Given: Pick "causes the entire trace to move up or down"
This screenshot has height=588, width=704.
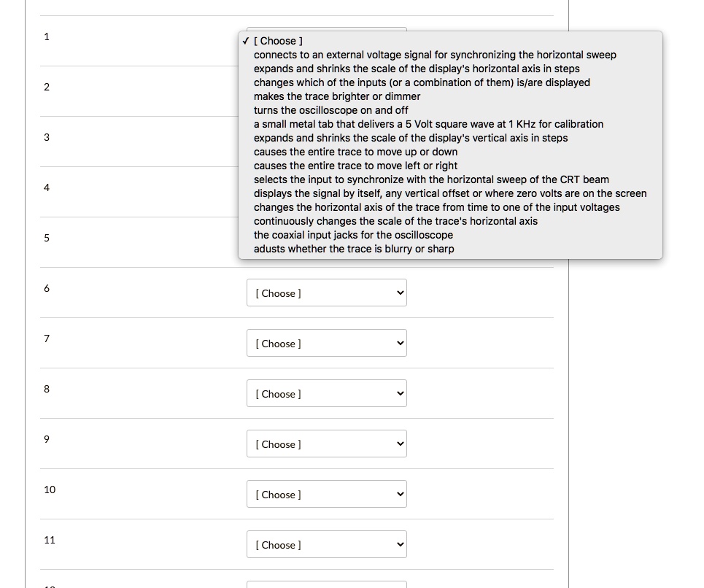Looking at the screenshot, I should [355, 152].
